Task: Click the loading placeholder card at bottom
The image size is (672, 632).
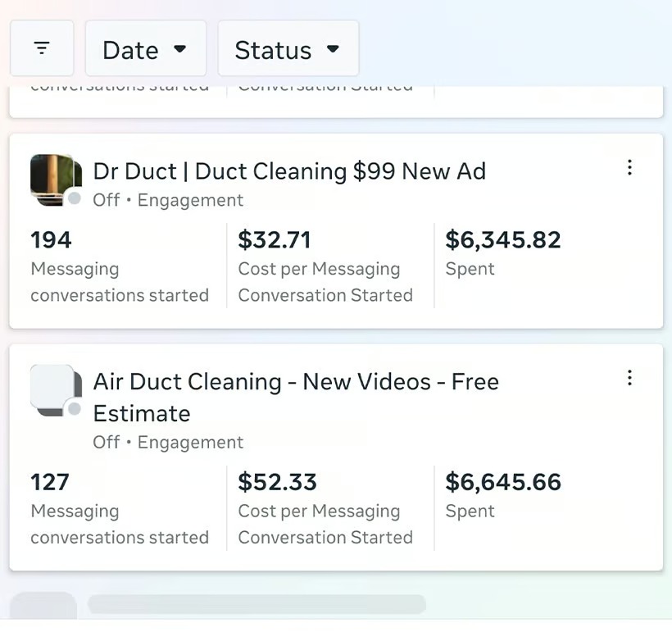Action: (256, 605)
